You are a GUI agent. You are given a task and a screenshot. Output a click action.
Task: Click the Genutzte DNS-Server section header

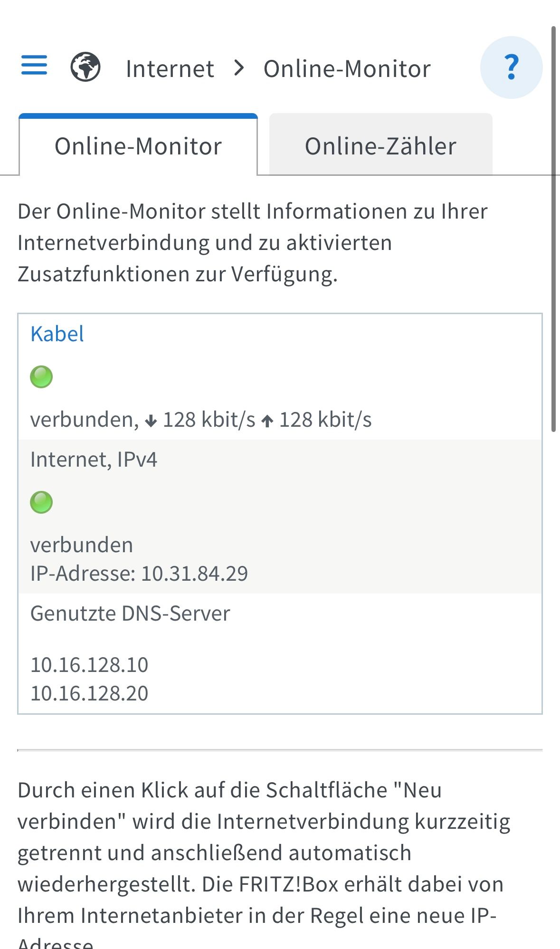[x=130, y=613]
